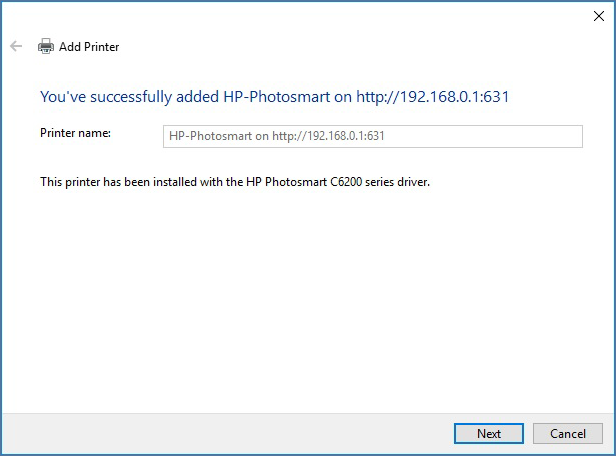
Task: Click the "Add Printer" title text
Action: [89, 47]
